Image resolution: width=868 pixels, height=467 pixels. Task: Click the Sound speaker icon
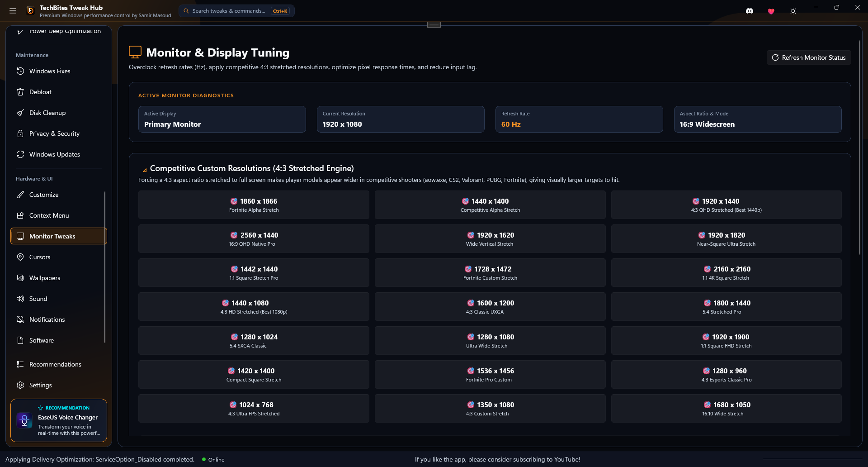[x=20, y=299]
